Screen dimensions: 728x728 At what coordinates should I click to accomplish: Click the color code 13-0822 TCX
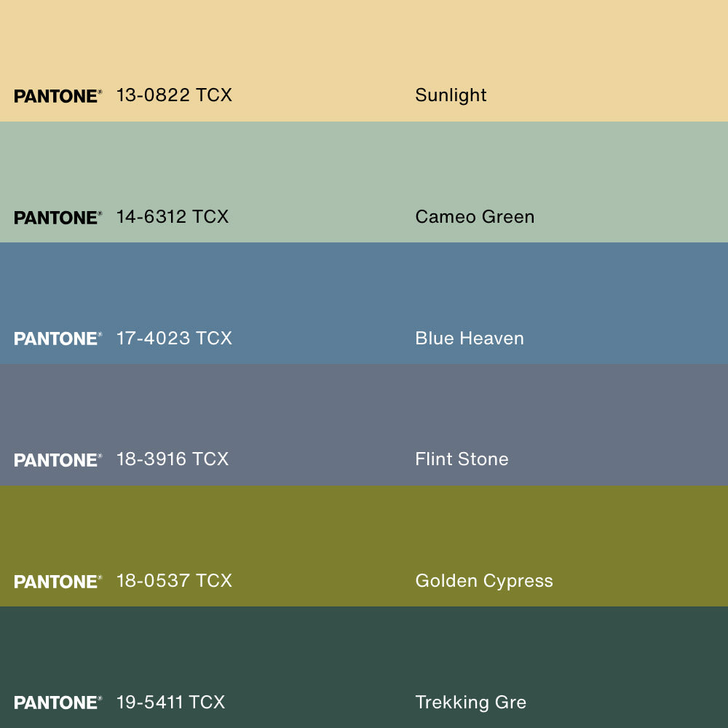pyautogui.click(x=174, y=95)
